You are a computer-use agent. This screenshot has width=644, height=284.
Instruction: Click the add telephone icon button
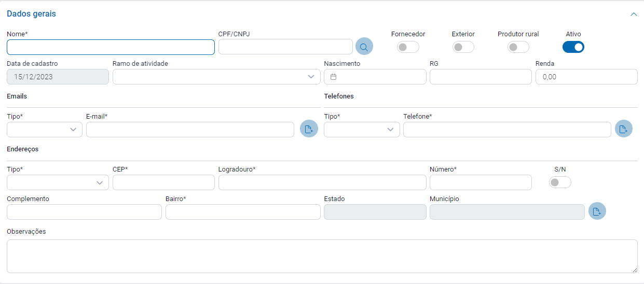623,129
